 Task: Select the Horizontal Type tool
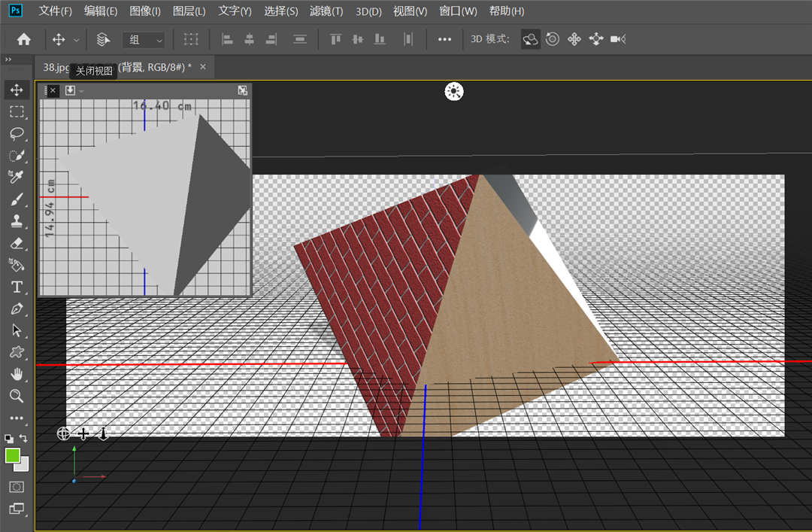point(16,287)
